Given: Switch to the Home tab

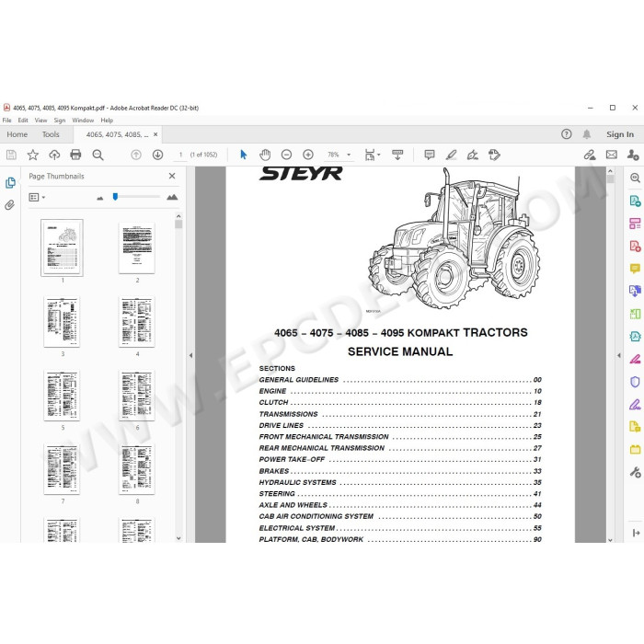Looking at the screenshot, I should click(x=17, y=134).
